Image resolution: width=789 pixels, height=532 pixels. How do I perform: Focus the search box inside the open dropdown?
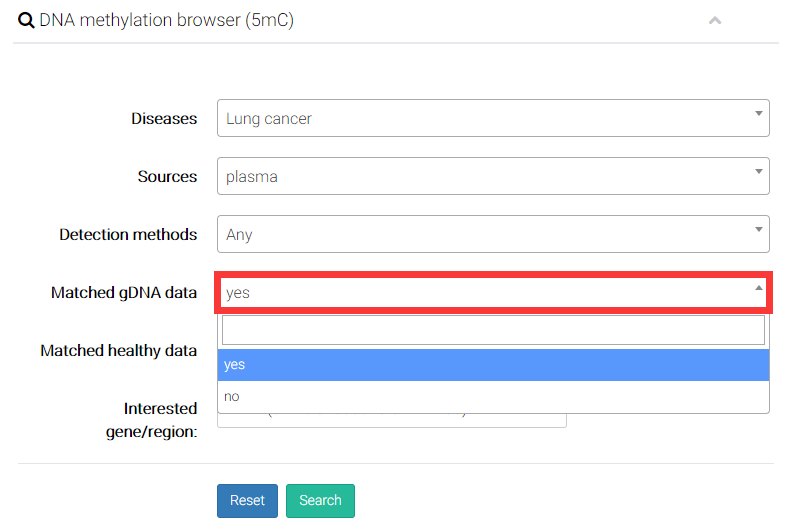[493, 330]
